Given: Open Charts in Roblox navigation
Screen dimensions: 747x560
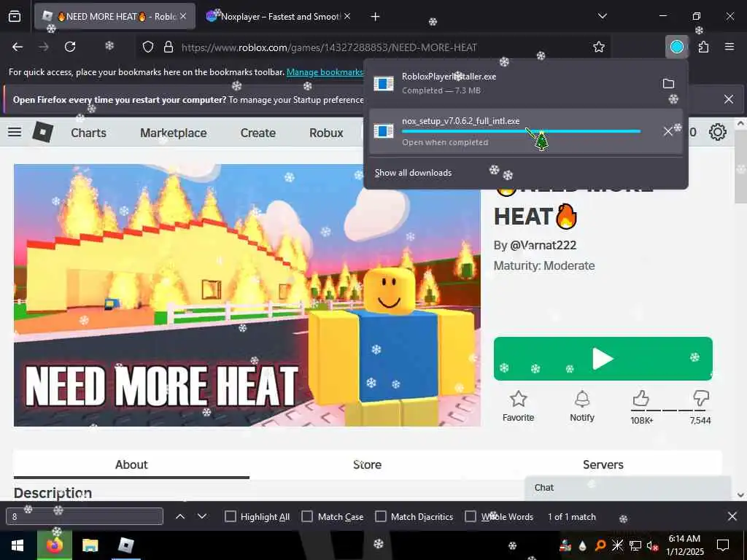Looking at the screenshot, I should tap(88, 133).
